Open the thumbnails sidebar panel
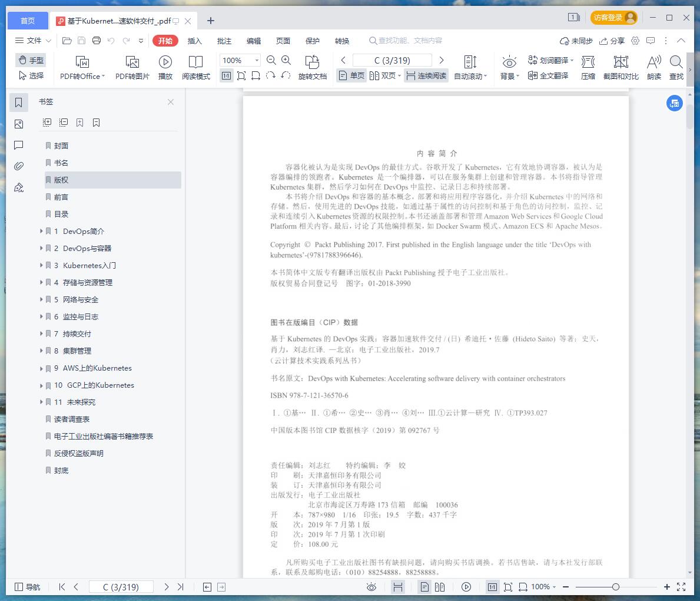 (19, 124)
